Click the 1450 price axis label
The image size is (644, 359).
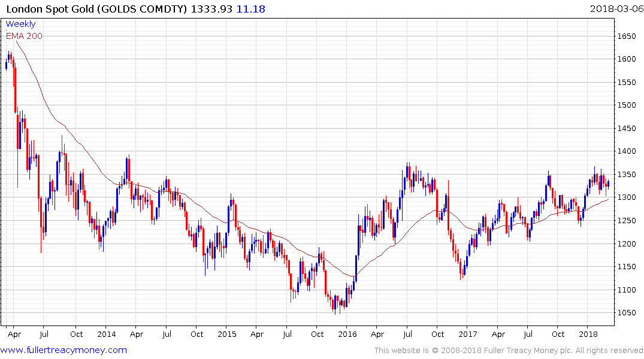(x=627, y=129)
